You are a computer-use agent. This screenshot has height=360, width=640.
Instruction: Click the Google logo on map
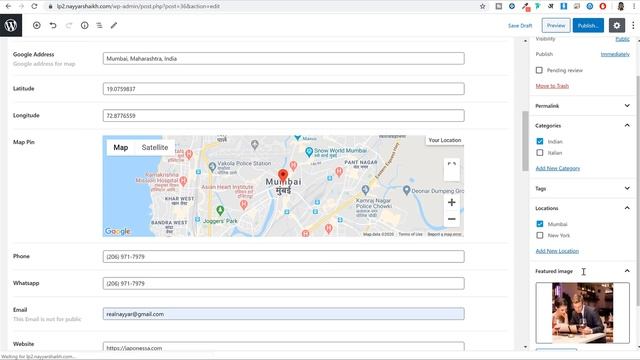coord(118,231)
